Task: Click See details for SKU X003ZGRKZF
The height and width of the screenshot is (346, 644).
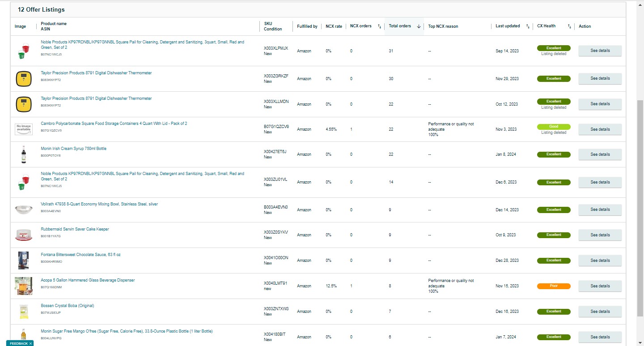Action: click(600, 78)
